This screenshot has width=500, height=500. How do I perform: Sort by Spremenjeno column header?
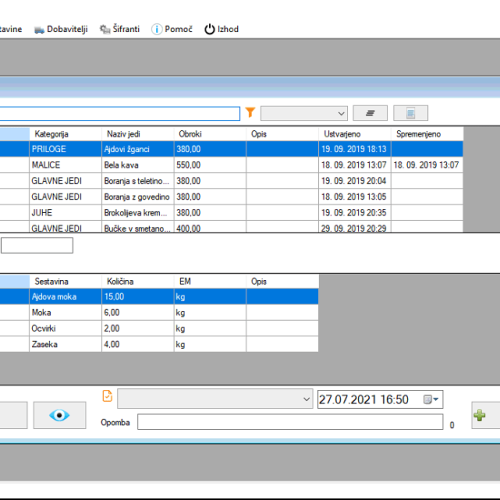(427, 134)
